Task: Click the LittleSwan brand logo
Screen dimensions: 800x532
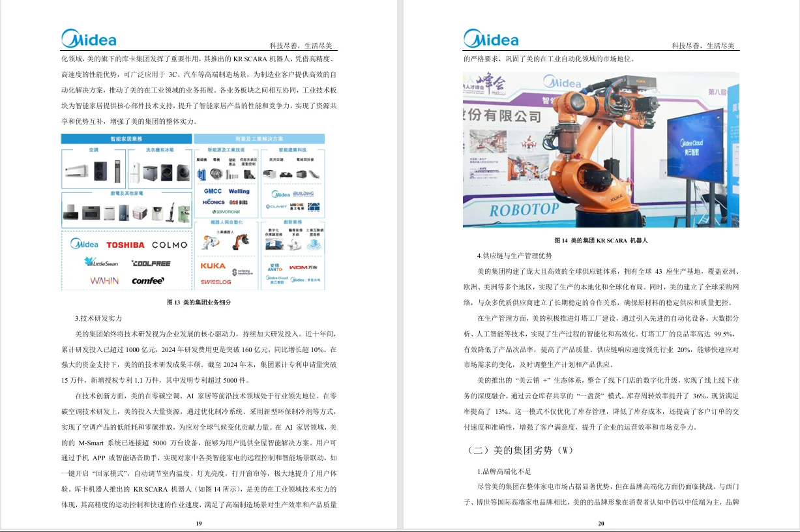Action: 101,261
